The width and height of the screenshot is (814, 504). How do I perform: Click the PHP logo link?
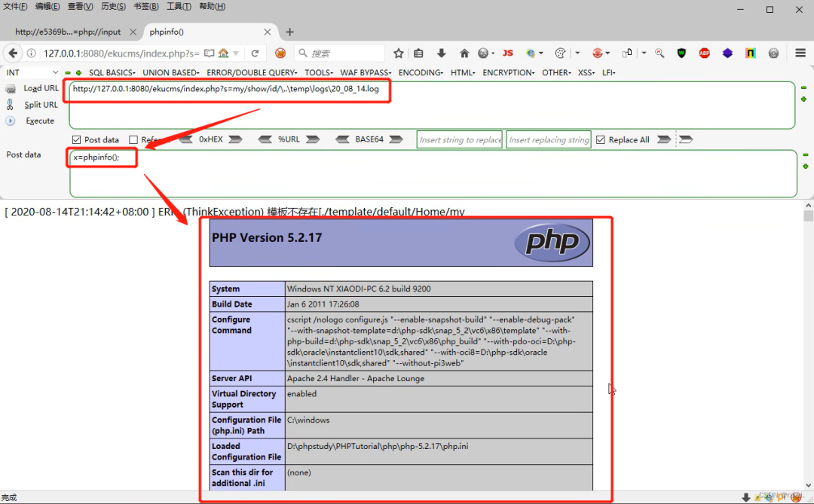point(552,243)
